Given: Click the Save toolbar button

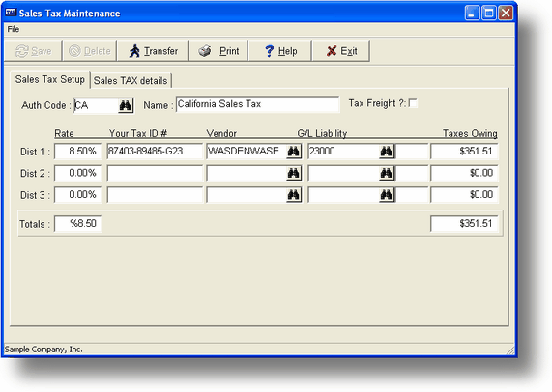Looking at the screenshot, I should click(x=34, y=51).
